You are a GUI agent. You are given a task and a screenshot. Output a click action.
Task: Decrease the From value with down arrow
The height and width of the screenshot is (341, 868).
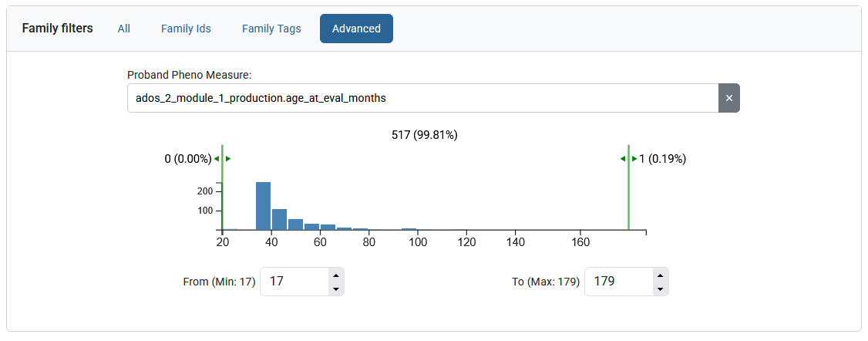pos(335,289)
